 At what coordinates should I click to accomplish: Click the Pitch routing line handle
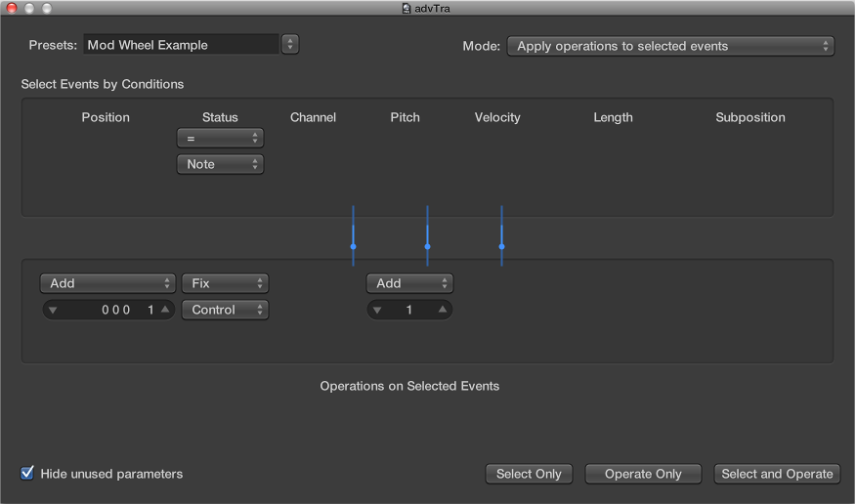[x=427, y=246]
